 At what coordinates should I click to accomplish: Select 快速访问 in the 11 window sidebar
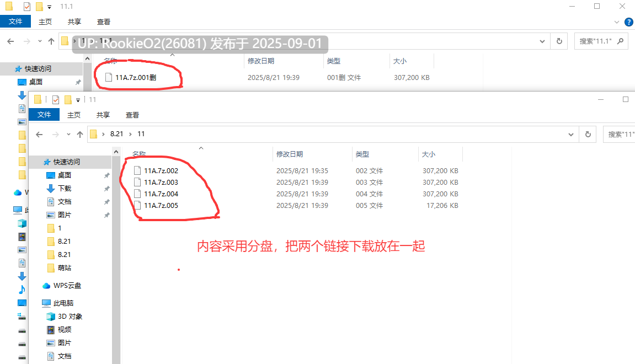pyautogui.click(x=66, y=162)
